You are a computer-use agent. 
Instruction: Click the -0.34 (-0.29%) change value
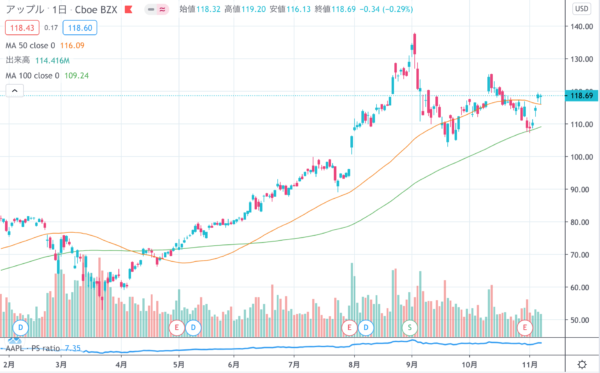click(386, 9)
